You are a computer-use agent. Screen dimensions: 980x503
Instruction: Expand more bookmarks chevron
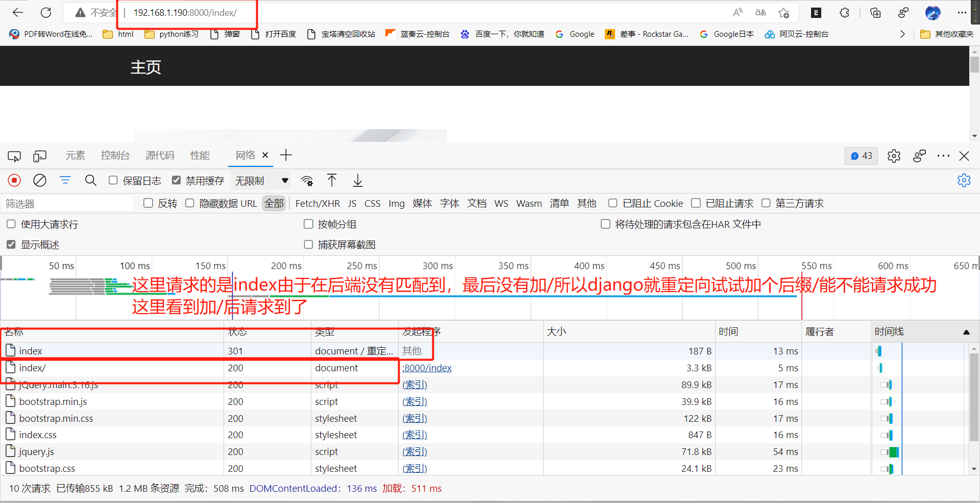(902, 34)
